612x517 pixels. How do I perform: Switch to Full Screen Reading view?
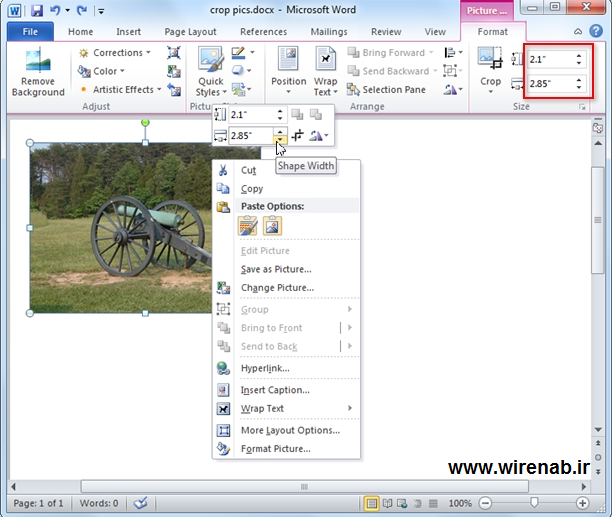[x=388, y=503]
